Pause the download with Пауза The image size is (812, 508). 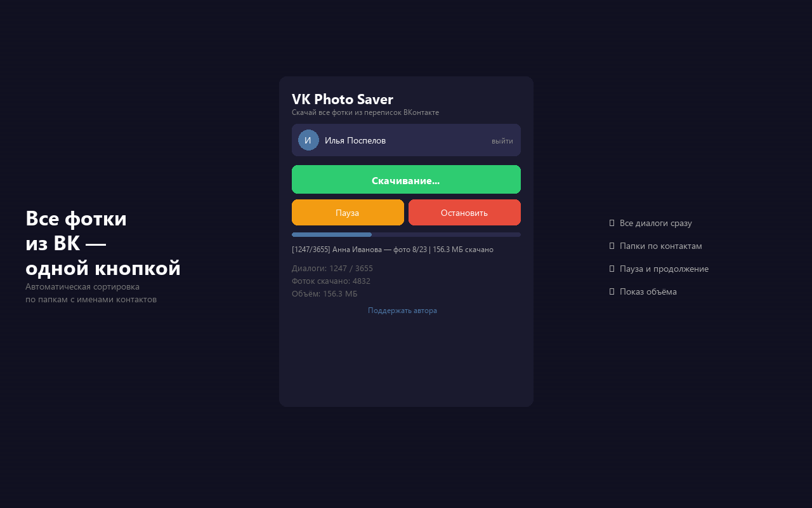click(348, 213)
